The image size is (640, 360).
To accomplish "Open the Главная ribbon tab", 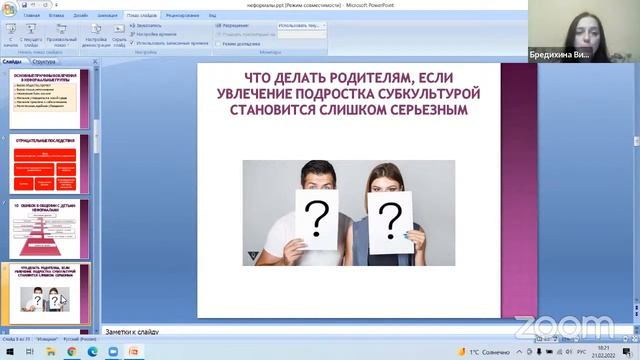I will pos(32,16).
